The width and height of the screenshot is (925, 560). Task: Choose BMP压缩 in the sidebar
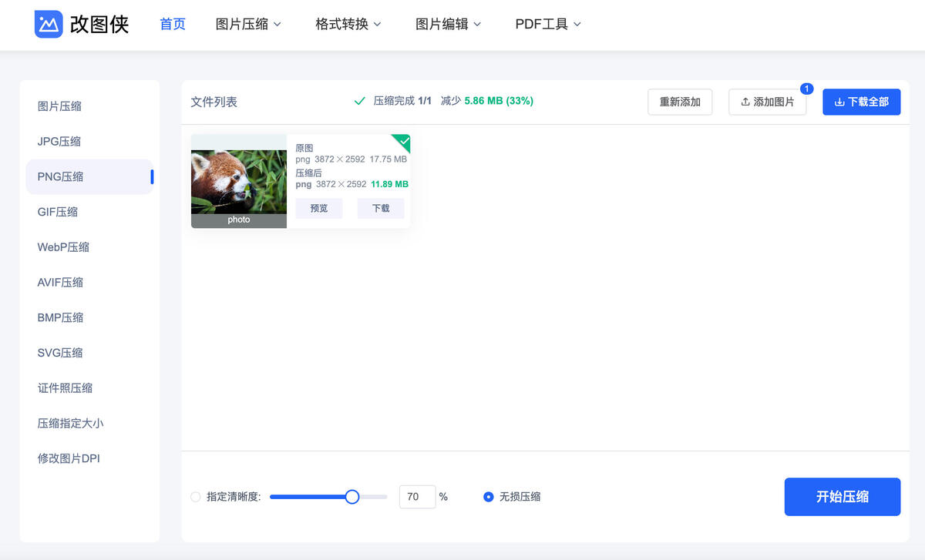(x=89, y=317)
